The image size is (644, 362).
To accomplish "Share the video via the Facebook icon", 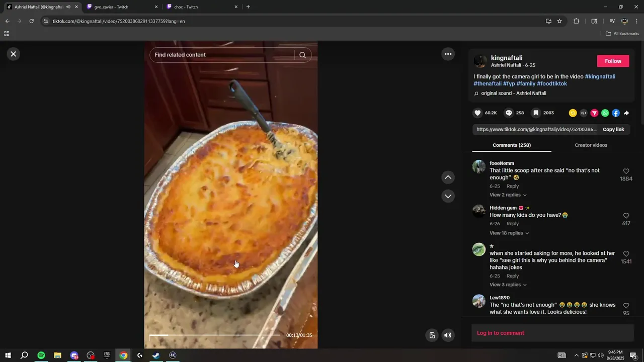I will [616, 113].
